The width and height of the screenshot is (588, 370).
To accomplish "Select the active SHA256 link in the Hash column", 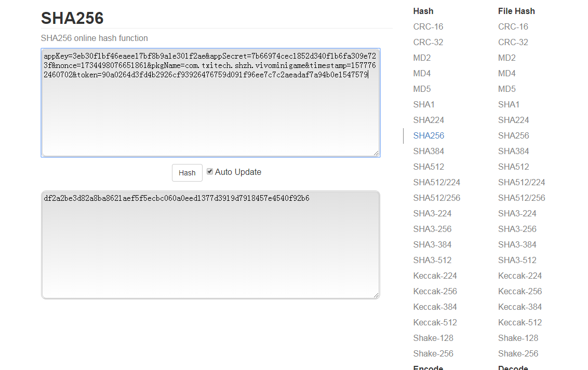I will (x=429, y=135).
